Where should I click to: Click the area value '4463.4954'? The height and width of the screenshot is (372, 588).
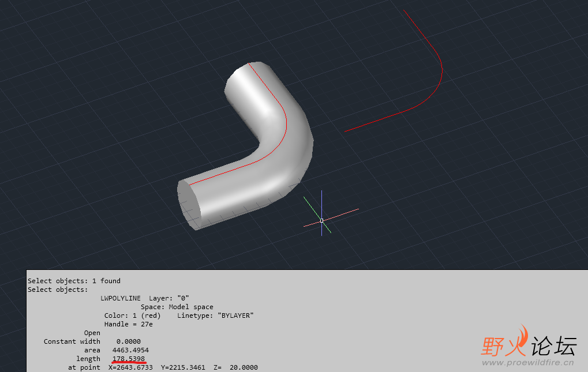130,350
